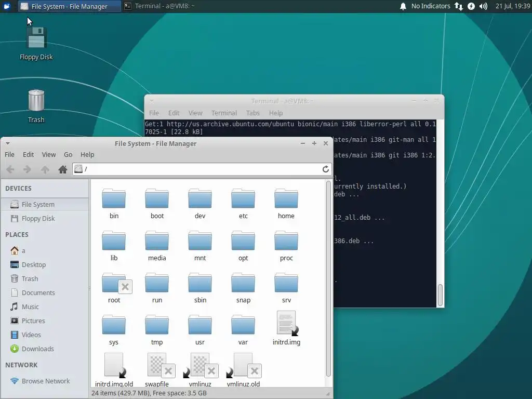Screen dimensions: 532x399
Task: Select the sys folder
Action: (114, 330)
